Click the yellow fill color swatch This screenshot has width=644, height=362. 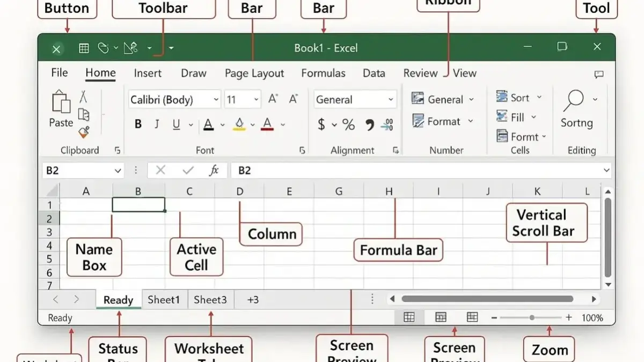tap(239, 125)
